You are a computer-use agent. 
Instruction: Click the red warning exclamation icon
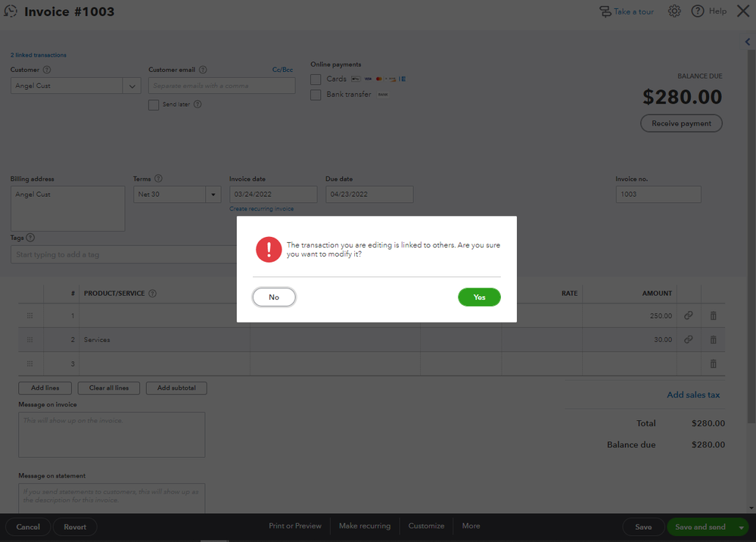point(269,249)
